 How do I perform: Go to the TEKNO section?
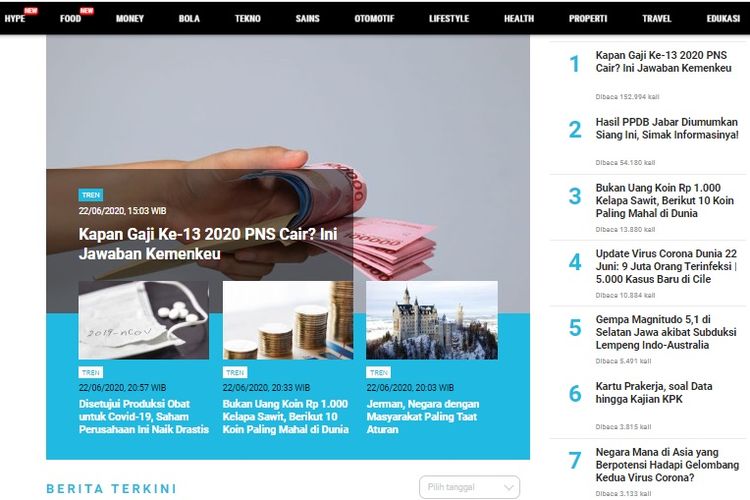tap(247, 19)
